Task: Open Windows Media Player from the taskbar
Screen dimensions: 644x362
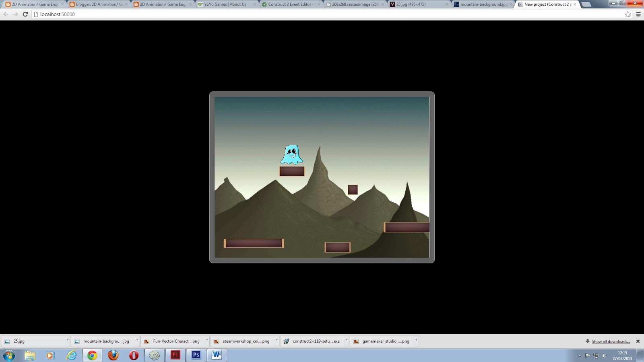Action: pyautogui.click(x=49, y=355)
